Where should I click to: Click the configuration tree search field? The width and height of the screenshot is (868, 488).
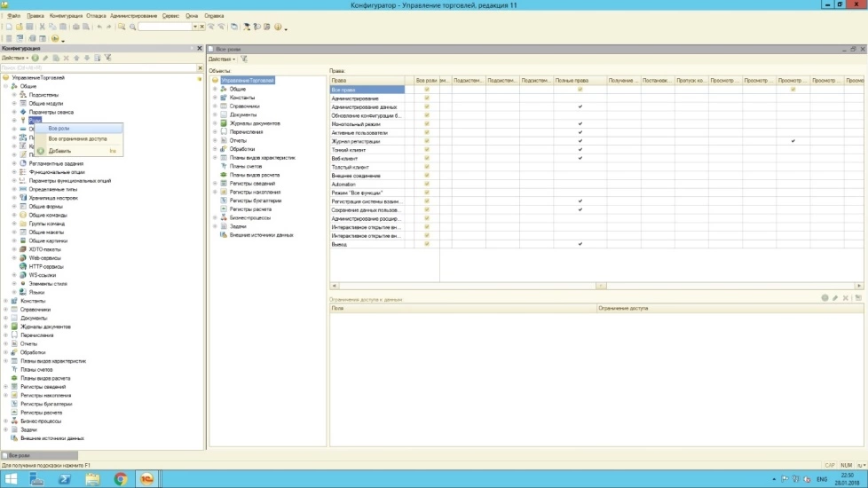tap(98, 67)
